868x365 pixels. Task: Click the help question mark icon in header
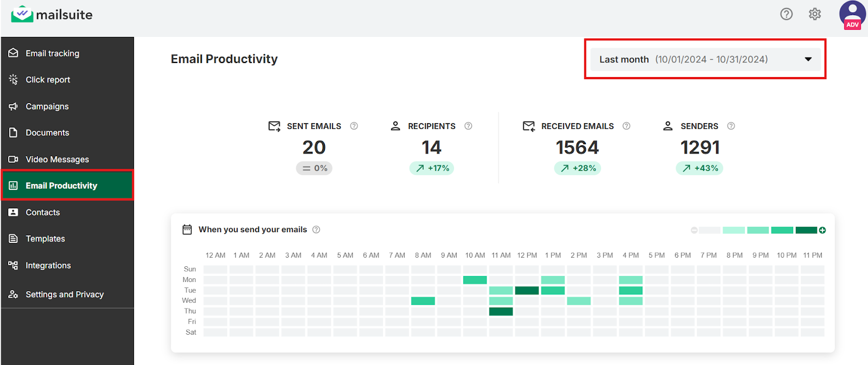tap(786, 14)
